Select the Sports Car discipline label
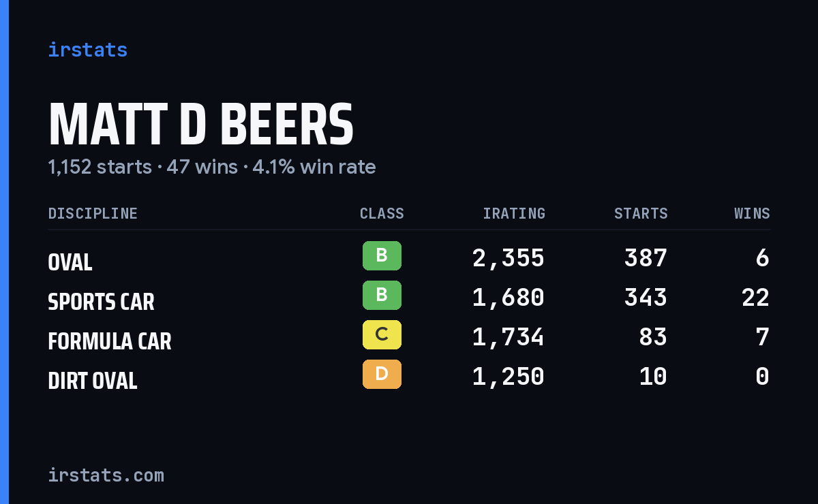This screenshot has width=818, height=504. coord(101,302)
